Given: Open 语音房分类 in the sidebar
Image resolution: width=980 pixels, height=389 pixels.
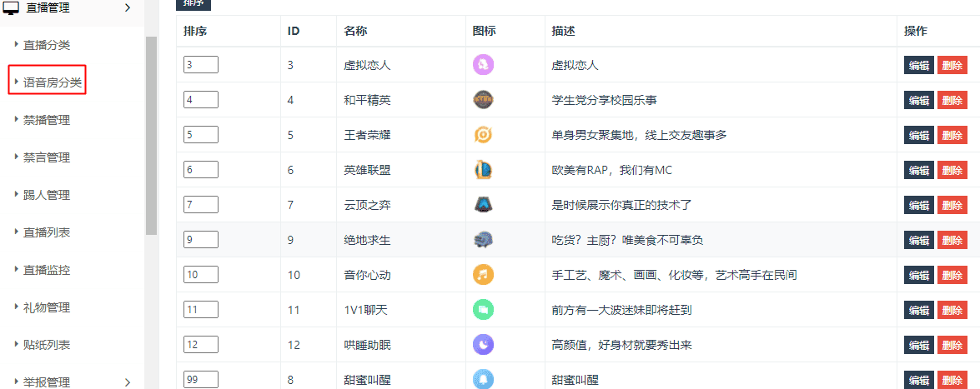Looking at the screenshot, I should point(52,82).
